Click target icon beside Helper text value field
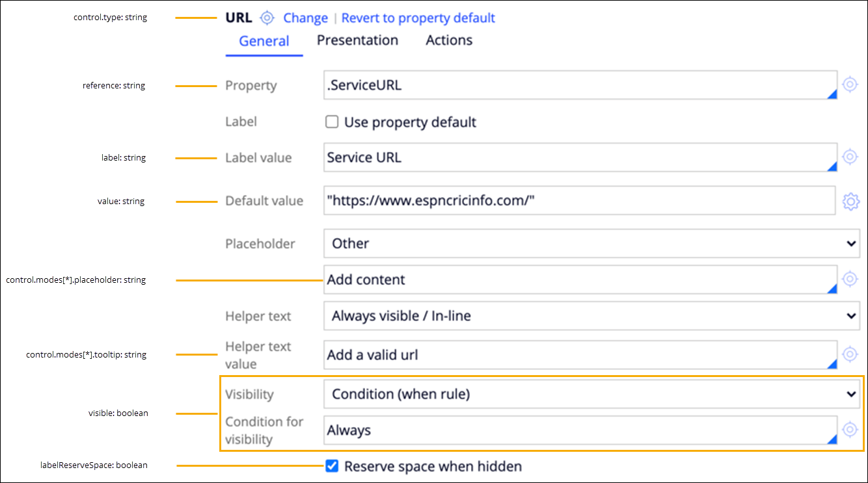The height and width of the screenshot is (483, 868). (850, 354)
